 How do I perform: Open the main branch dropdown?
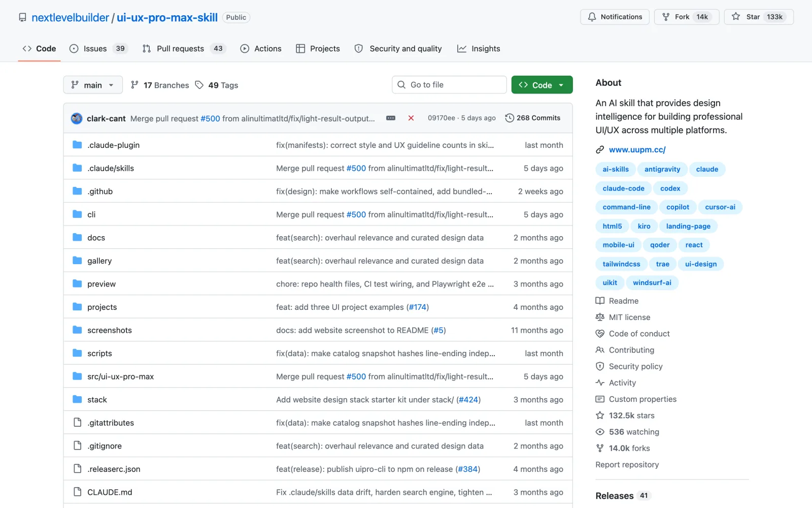pos(93,85)
